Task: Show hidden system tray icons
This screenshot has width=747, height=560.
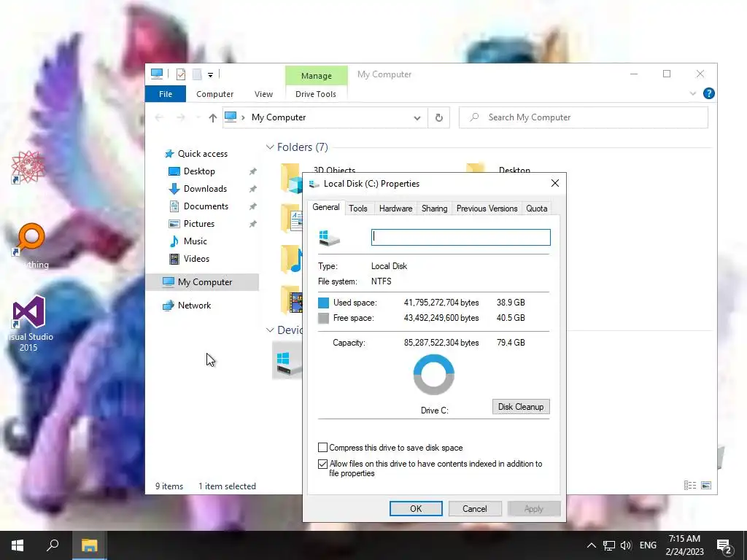Action: (591, 545)
